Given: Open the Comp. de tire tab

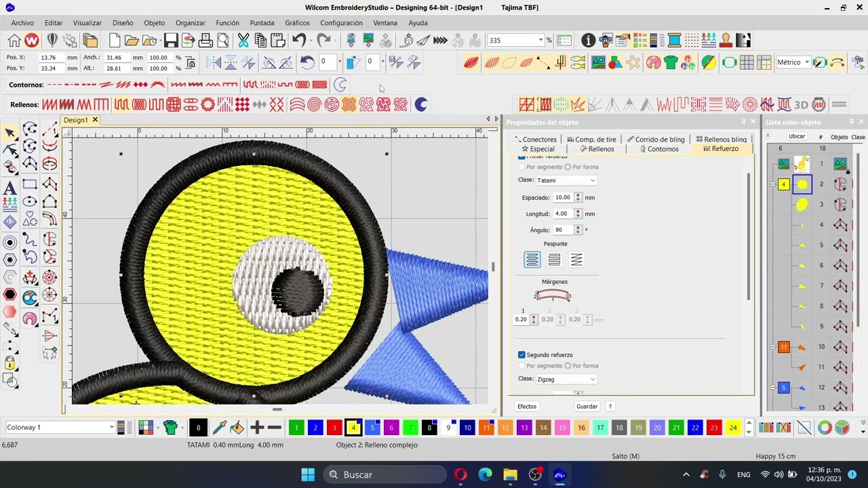Looking at the screenshot, I should 592,140.
